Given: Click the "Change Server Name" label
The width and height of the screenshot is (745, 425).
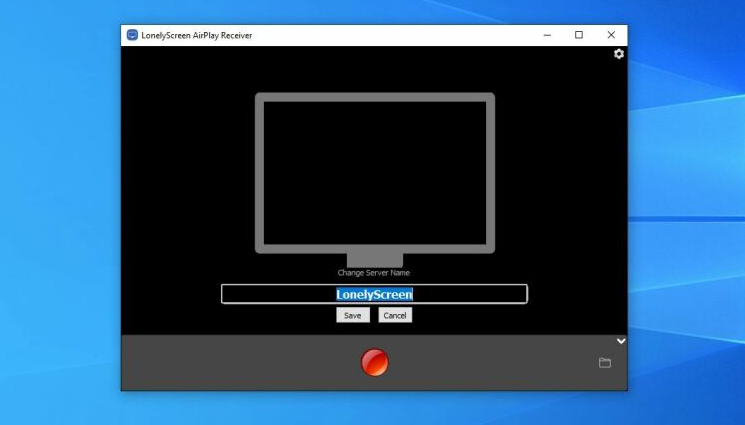Looking at the screenshot, I should click(x=373, y=273).
